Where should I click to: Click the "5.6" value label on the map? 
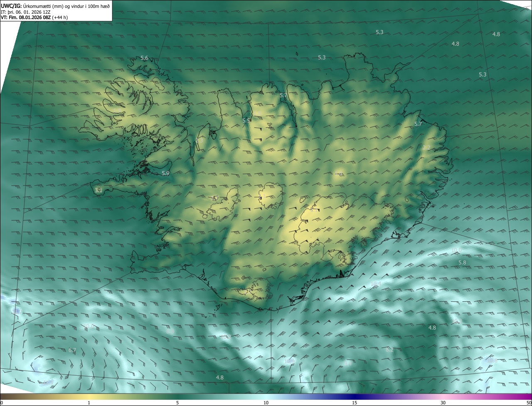(144, 58)
